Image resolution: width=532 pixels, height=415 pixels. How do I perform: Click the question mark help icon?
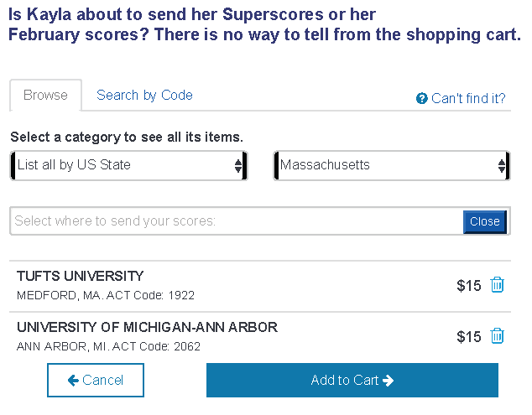[x=421, y=98]
